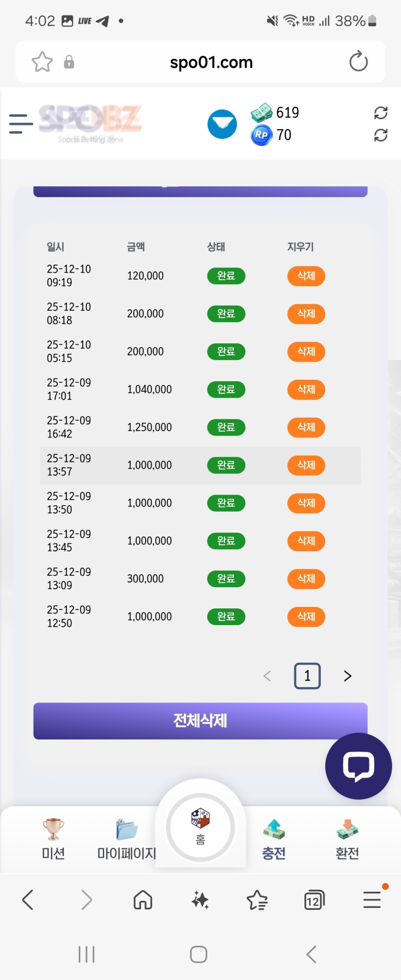Reload the page in the address bar
Viewport: 401px width, 980px height.
click(358, 62)
